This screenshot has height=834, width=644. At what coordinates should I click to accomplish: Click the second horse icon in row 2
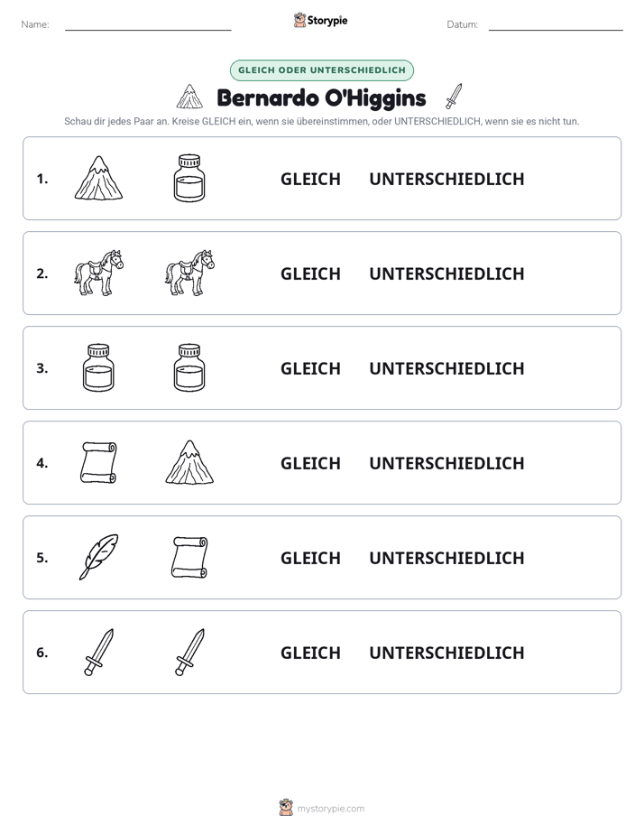click(x=189, y=273)
